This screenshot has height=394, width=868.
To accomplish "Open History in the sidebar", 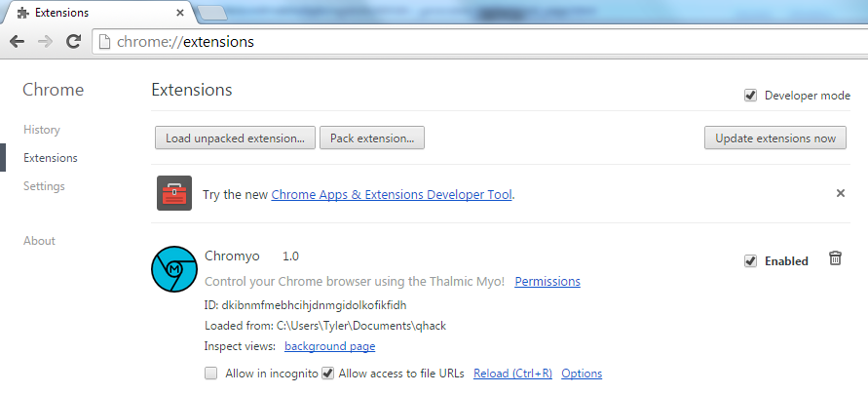I will coord(42,130).
